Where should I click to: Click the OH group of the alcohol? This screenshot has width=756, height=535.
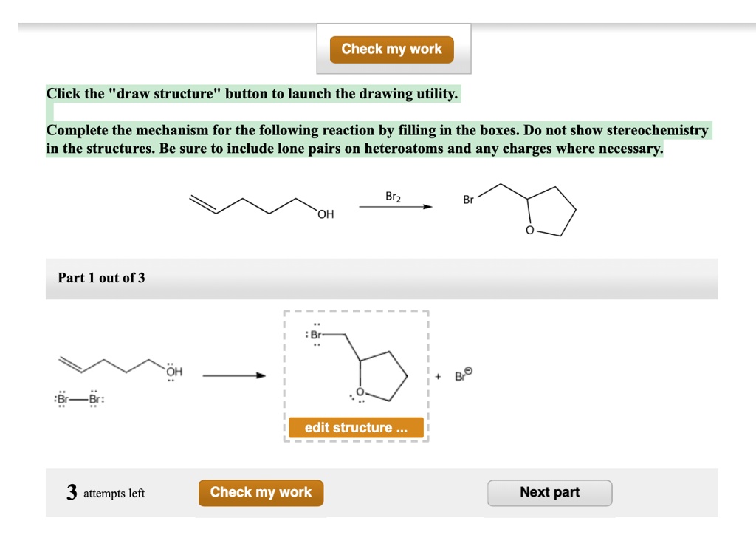(324, 214)
